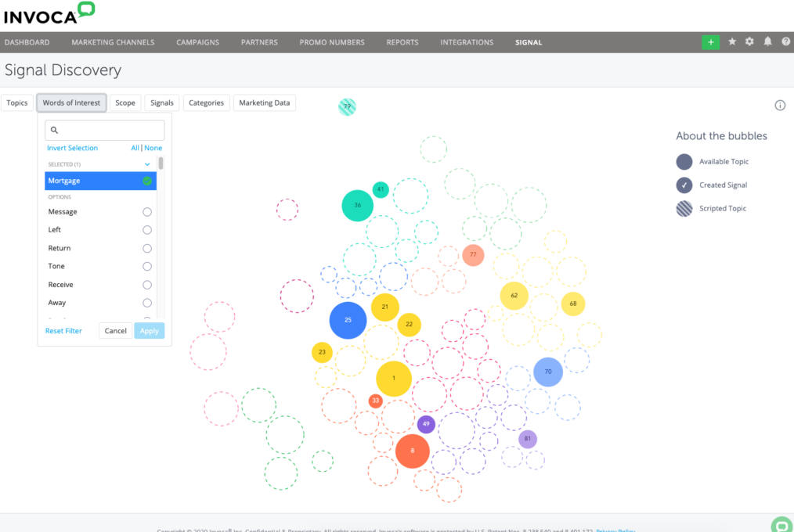Select the Away option radio
The width and height of the screenshot is (794, 532).
pos(147,303)
